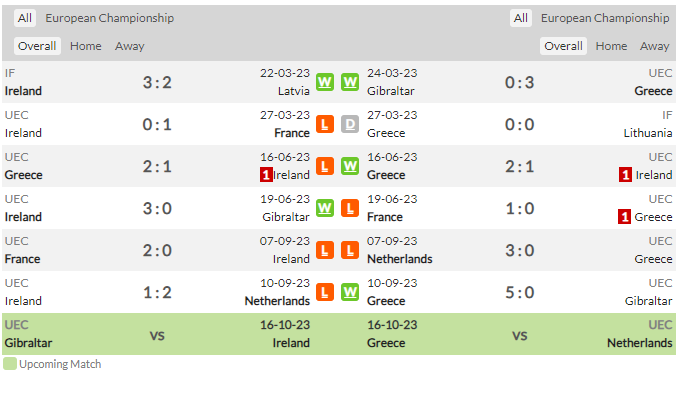Viewport: 679px width, 393px height.
Task: Click the grey D badge for Greece vs Lithuania
Action: click(350, 124)
